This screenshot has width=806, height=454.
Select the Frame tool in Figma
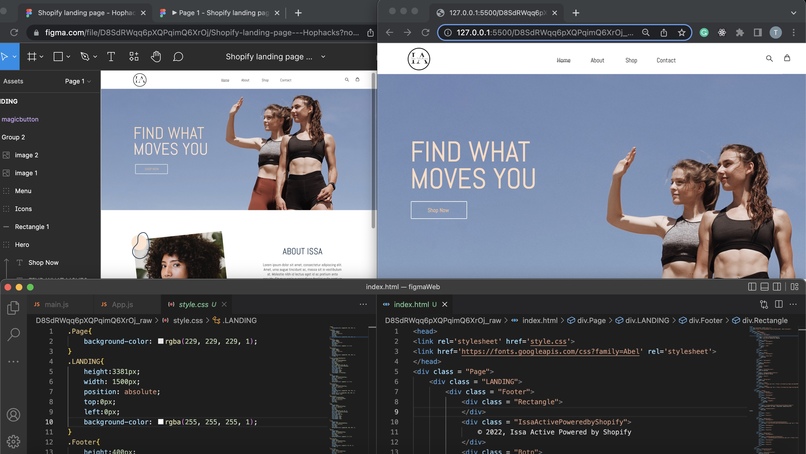[32, 57]
